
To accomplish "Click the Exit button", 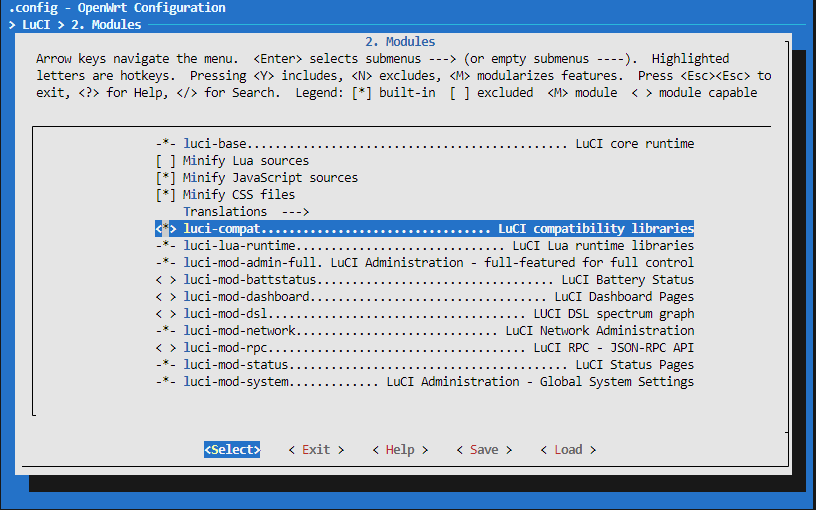I will [x=316, y=450].
